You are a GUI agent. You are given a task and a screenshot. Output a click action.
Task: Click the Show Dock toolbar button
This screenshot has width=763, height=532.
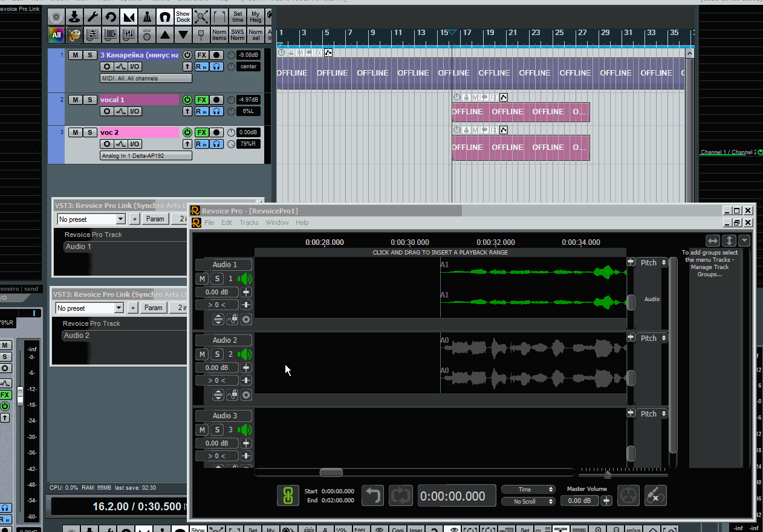pos(183,17)
